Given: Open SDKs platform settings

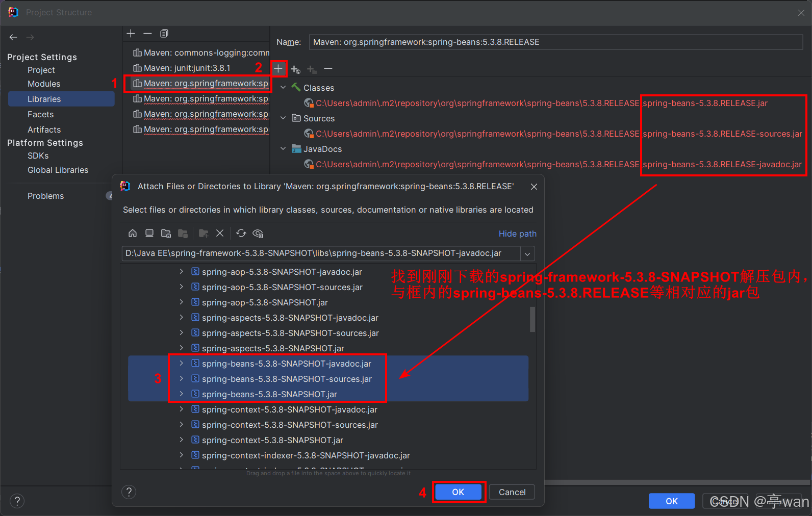Looking at the screenshot, I should [38, 156].
